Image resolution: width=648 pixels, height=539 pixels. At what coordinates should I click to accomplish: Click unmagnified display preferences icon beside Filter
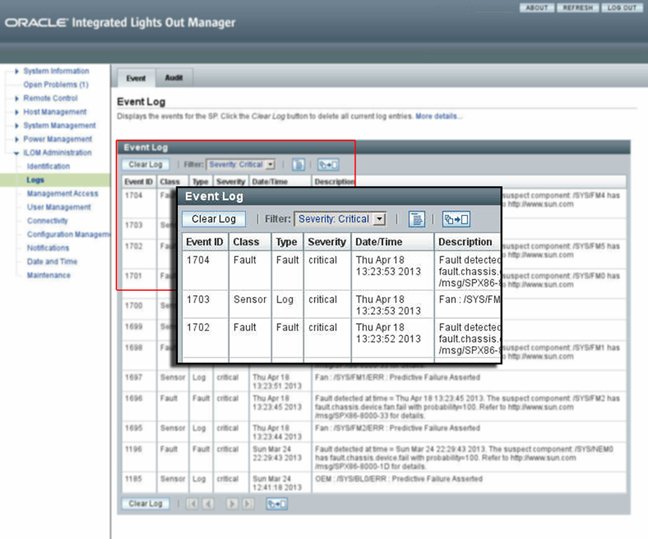(298, 165)
